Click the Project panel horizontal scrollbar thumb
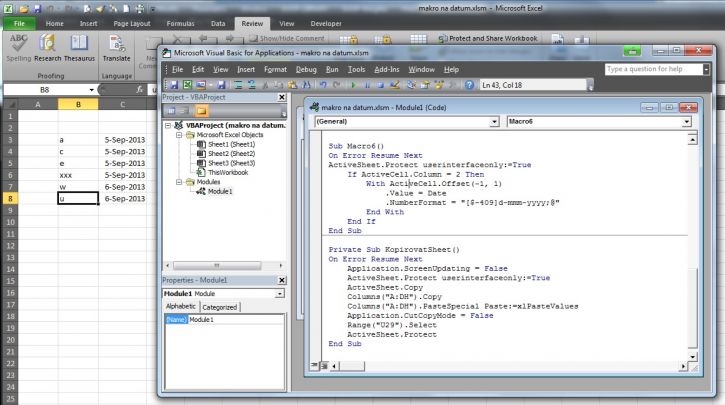This screenshot has height=405, width=725. pyautogui.click(x=216, y=265)
